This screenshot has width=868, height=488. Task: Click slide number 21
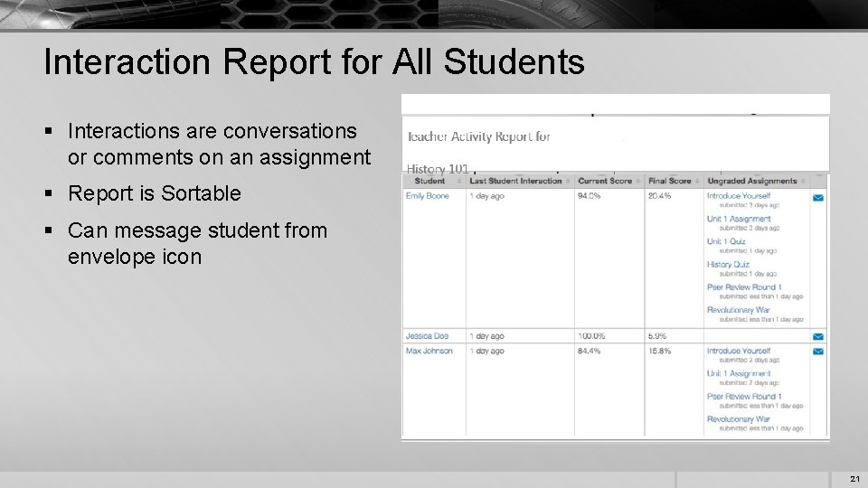point(854,479)
